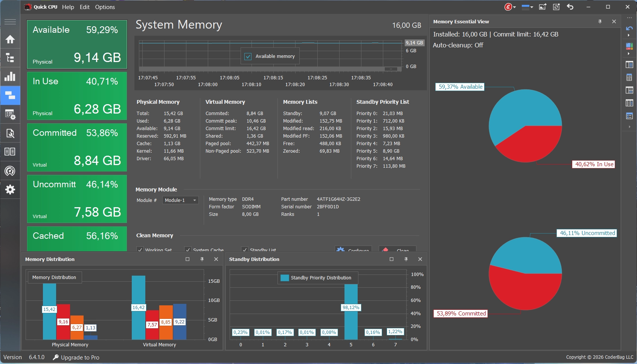Screen dimensions: 637x364
Task: Click the Standby Priority Distribution legend swatch
Action: click(x=285, y=278)
